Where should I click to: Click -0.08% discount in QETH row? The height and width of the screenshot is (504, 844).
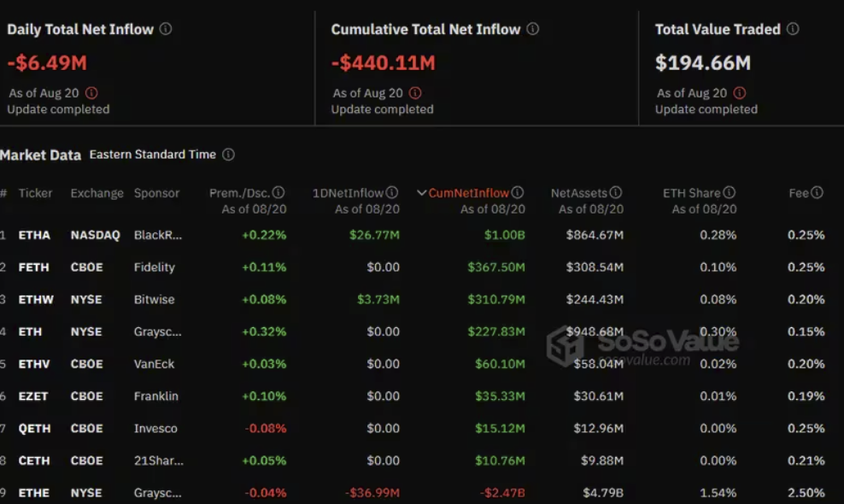coord(266,429)
